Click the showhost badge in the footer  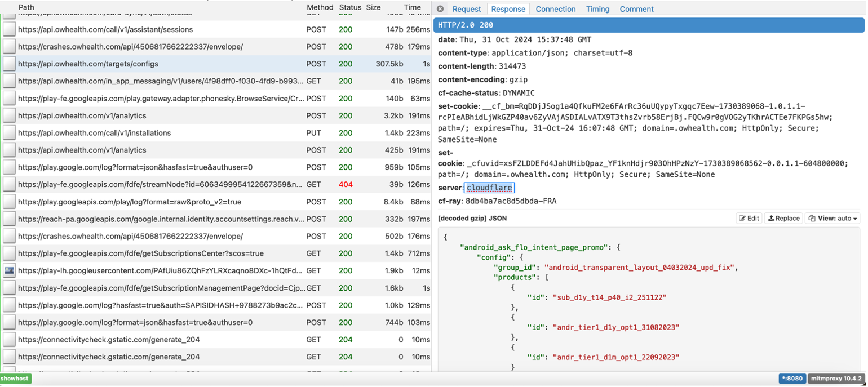(x=15, y=379)
